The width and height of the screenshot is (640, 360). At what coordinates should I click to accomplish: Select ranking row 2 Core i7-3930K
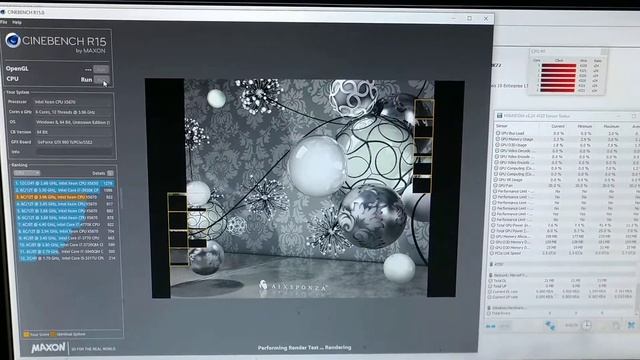[x=64, y=190]
